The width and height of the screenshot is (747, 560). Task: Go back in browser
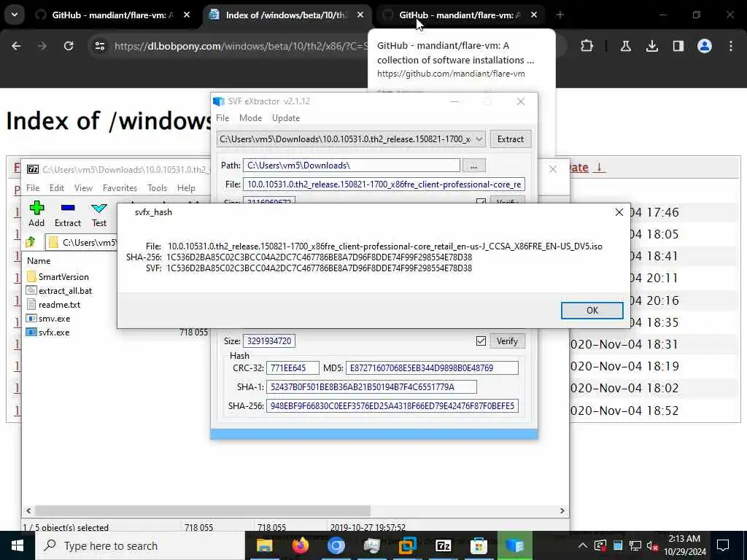(x=16, y=46)
